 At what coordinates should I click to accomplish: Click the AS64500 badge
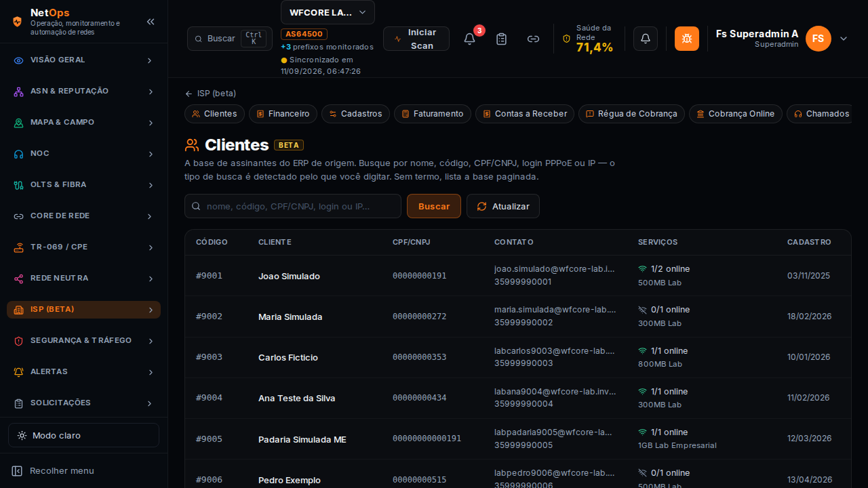click(304, 34)
